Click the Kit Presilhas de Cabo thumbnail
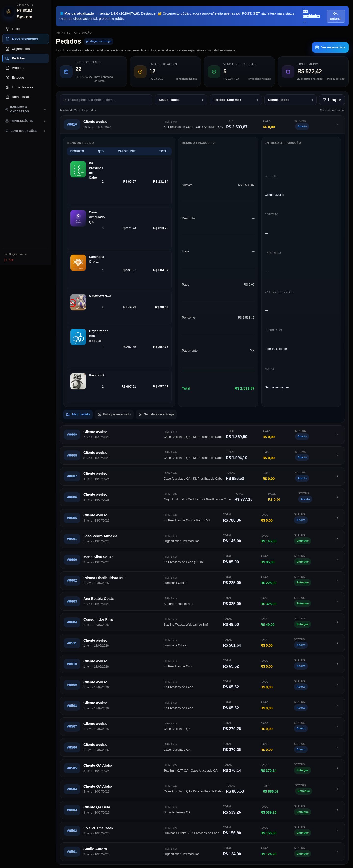Image resolution: width=353 pixels, height=868 pixels. 78,169
